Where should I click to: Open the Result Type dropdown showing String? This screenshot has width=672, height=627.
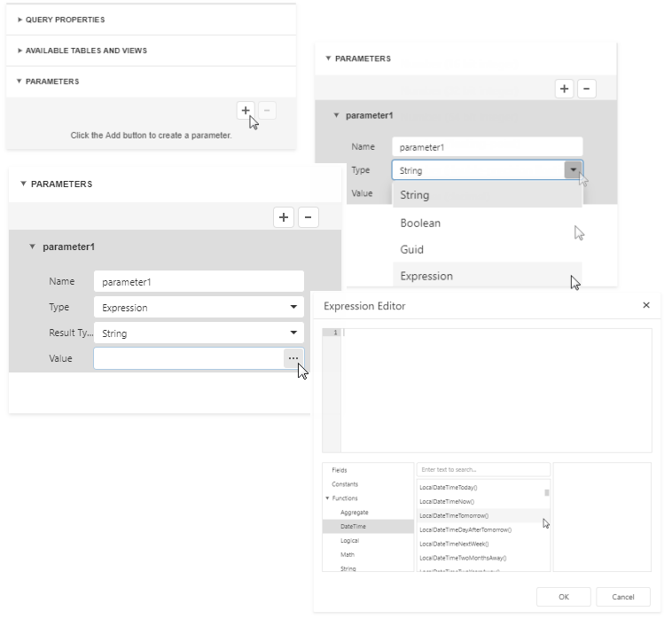293,333
